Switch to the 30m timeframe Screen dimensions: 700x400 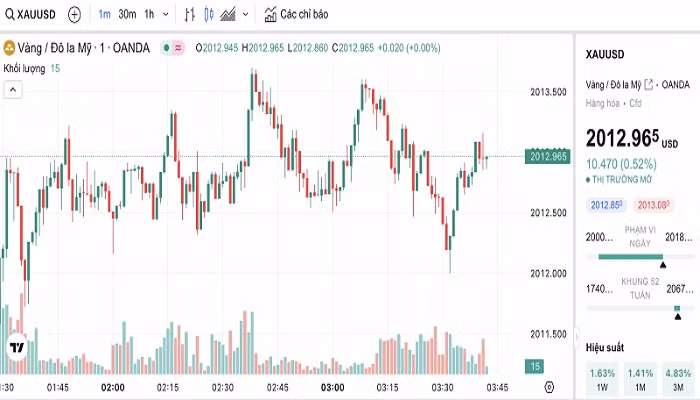pos(127,15)
